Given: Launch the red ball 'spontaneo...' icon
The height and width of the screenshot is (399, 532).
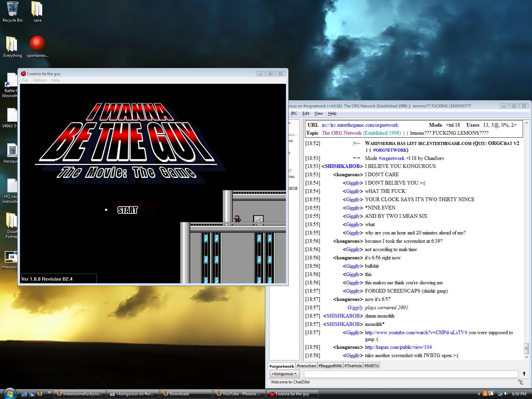Looking at the screenshot, I should tap(37, 47).
